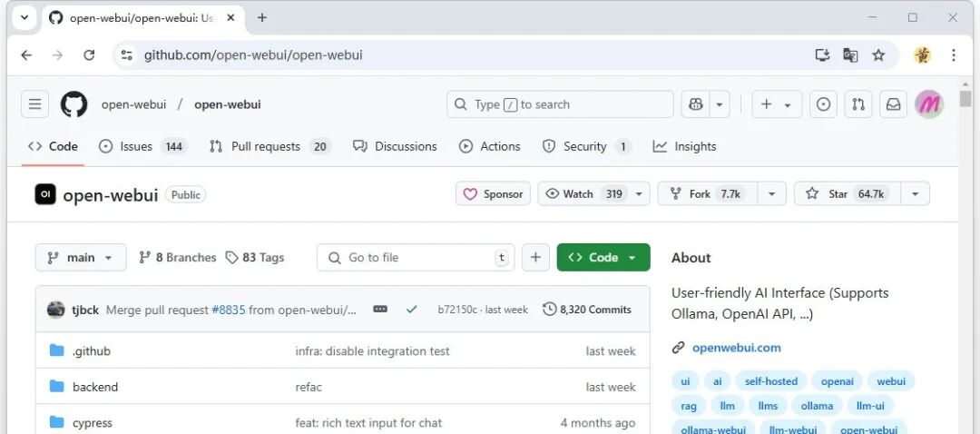The image size is (980, 434).
Task: View 83 Tags
Action: [x=255, y=258]
